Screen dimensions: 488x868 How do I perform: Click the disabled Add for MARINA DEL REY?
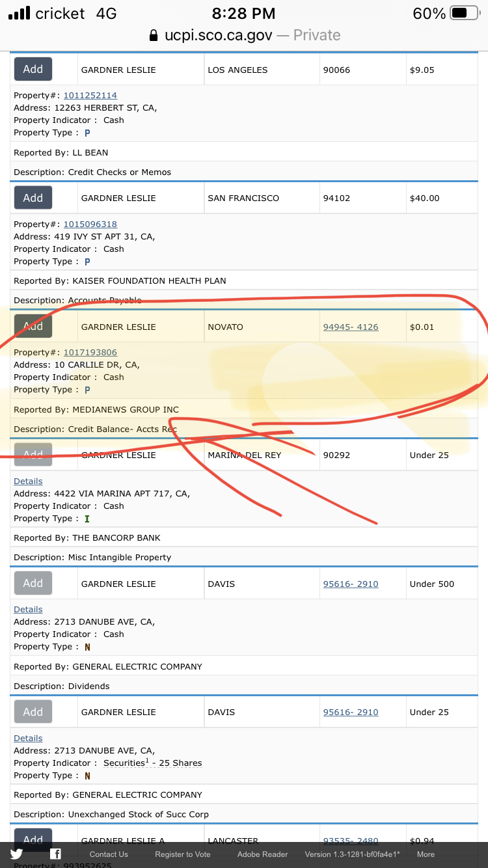33,454
